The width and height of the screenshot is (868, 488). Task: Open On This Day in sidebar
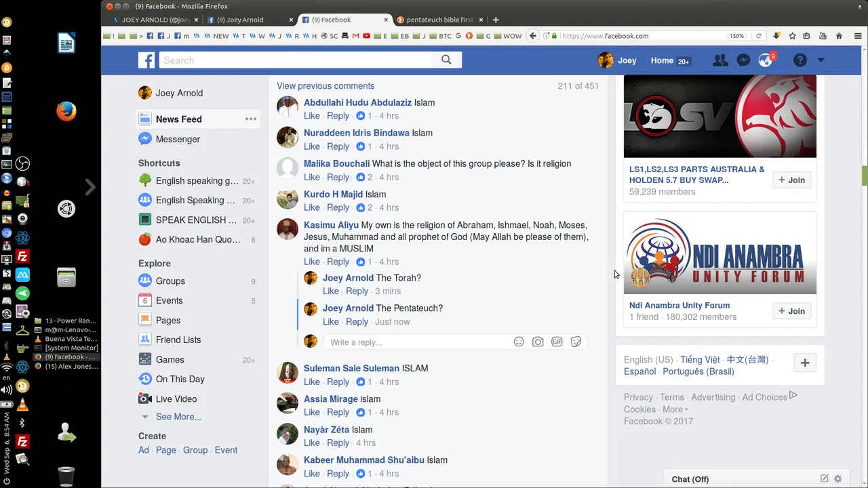[x=180, y=379]
